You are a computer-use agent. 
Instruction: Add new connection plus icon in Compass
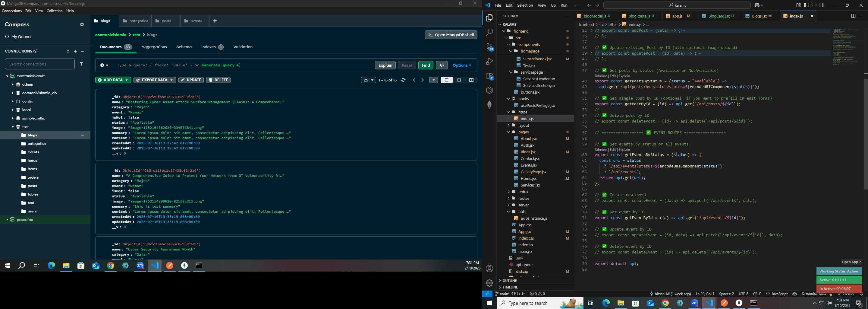point(75,51)
